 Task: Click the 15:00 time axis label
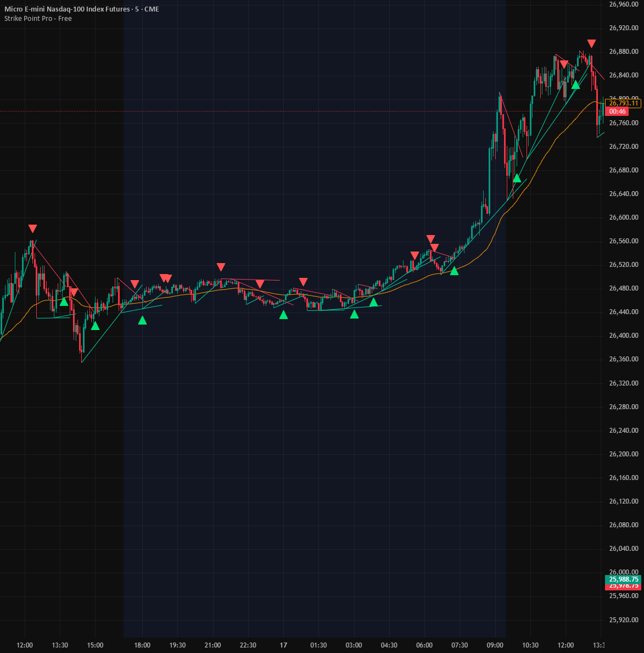pos(95,645)
